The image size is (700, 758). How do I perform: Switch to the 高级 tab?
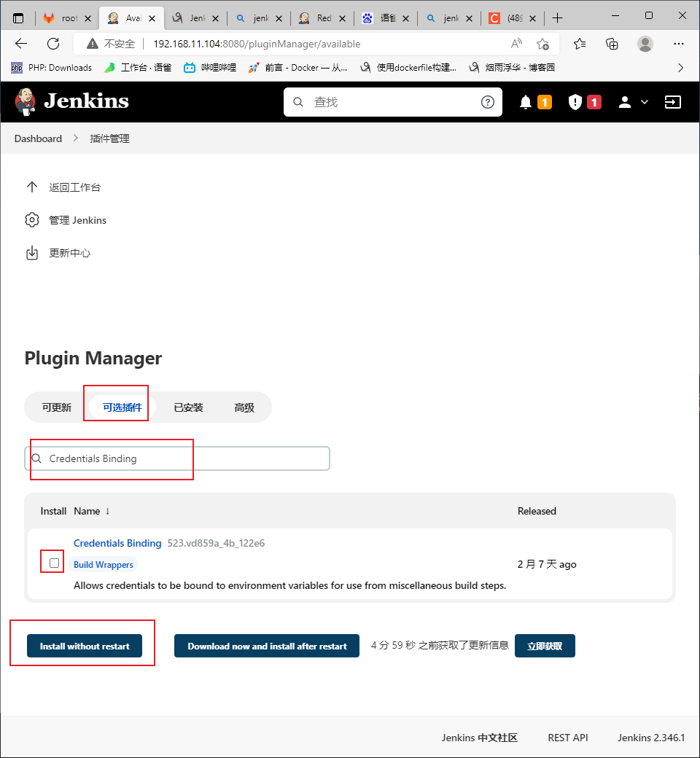point(244,407)
